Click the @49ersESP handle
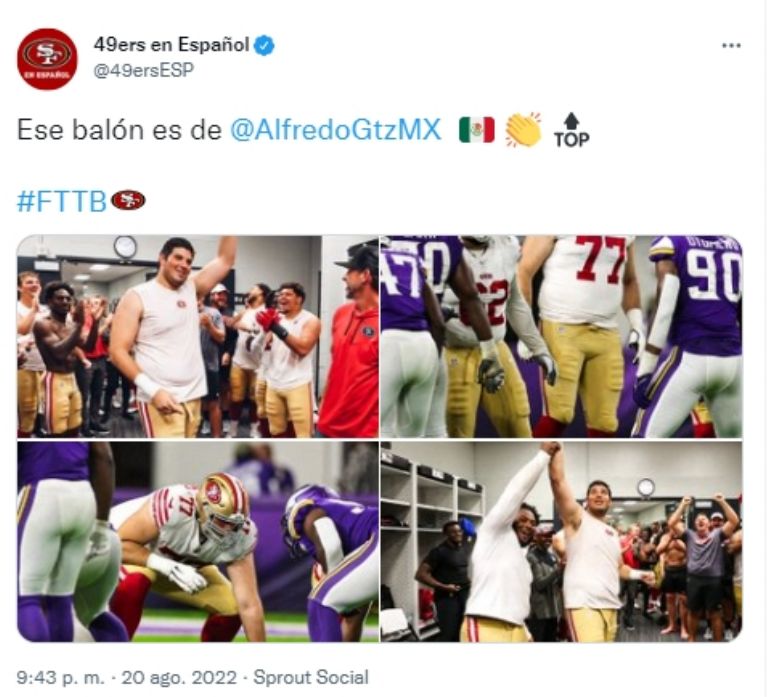Image resolution: width=768 pixels, height=697 pixels. coord(144,70)
